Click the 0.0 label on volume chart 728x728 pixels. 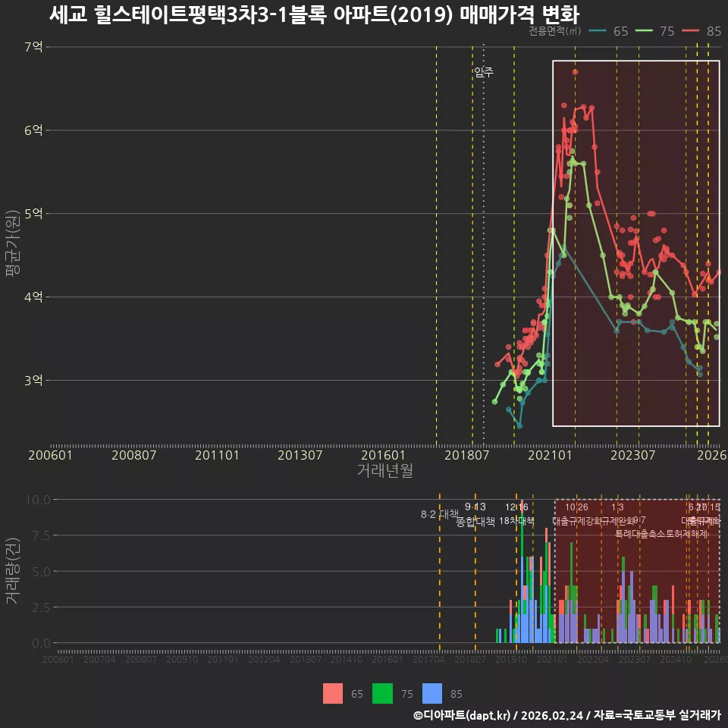(41, 643)
